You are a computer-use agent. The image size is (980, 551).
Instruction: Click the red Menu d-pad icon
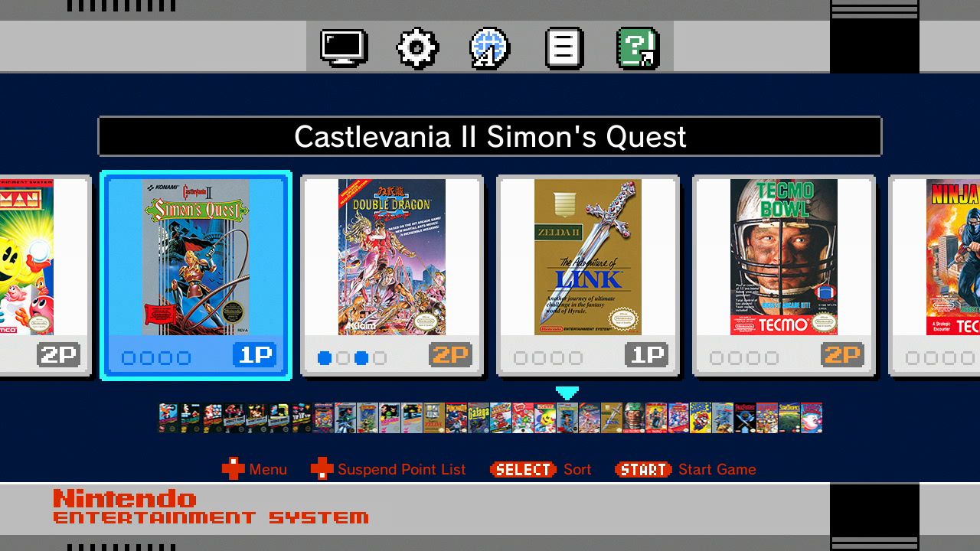[233, 469]
